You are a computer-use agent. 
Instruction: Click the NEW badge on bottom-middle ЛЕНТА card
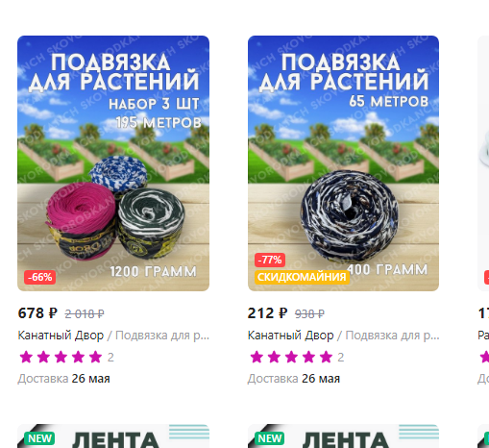pyautogui.click(x=270, y=438)
